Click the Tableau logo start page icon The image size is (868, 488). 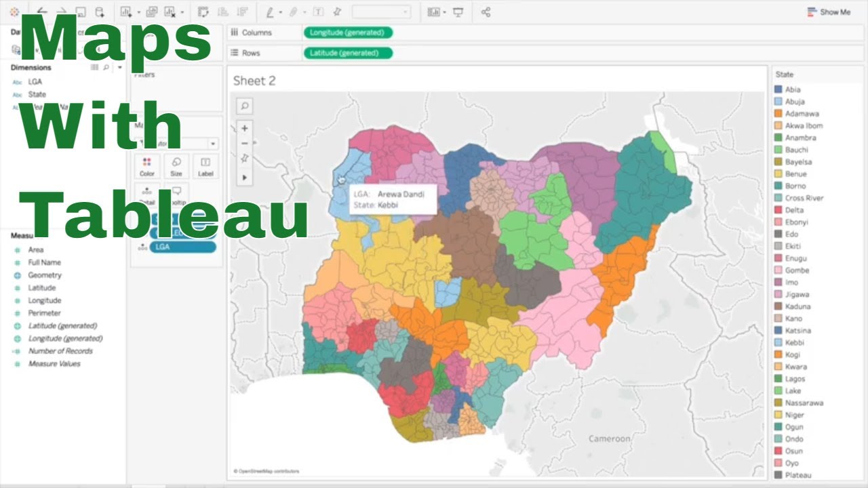[x=14, y=12]
